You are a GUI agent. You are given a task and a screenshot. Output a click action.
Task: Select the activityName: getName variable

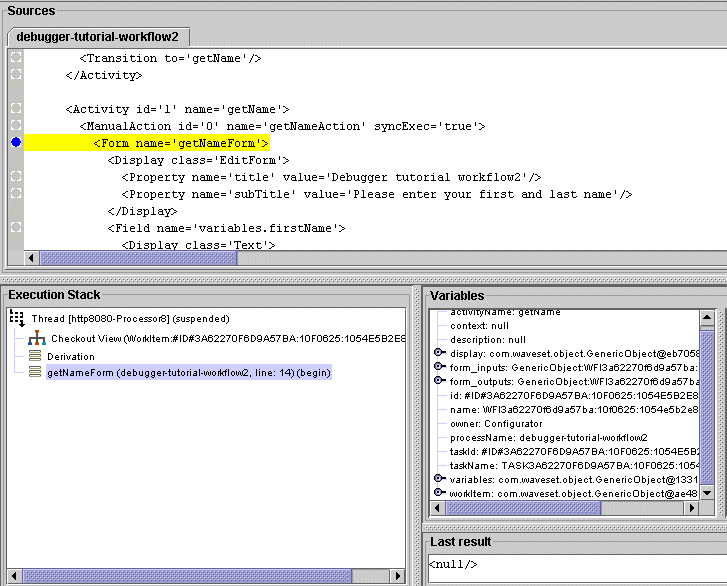[505, 312]
